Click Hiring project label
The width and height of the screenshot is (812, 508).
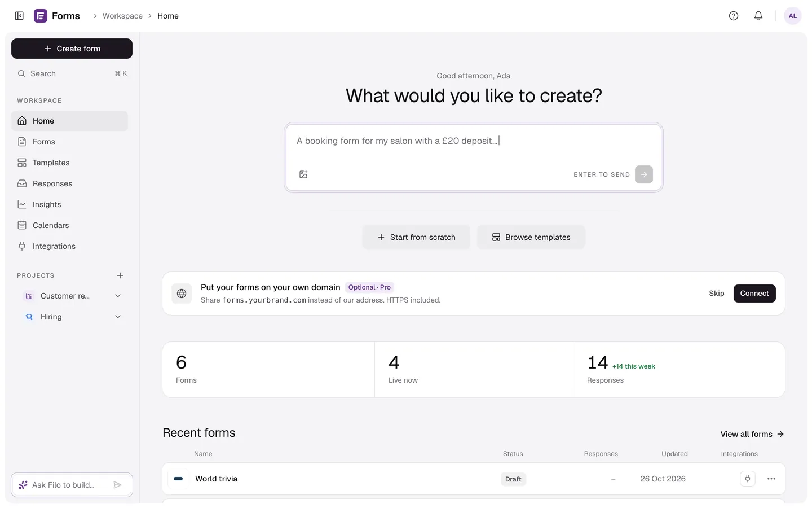click(51, 317)
